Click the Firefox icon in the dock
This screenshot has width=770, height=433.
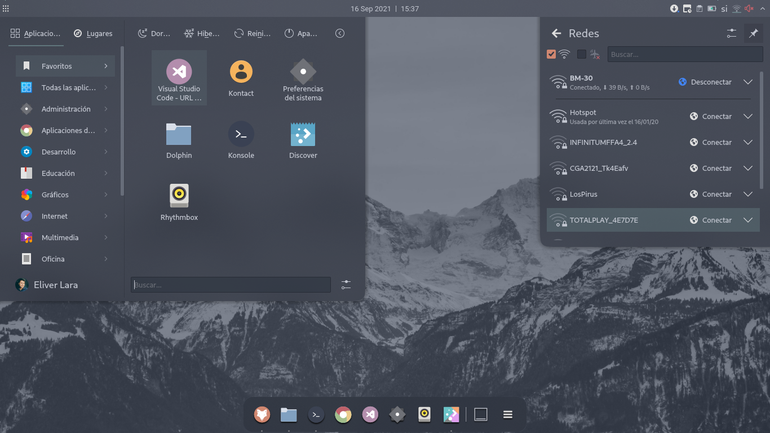262,414
